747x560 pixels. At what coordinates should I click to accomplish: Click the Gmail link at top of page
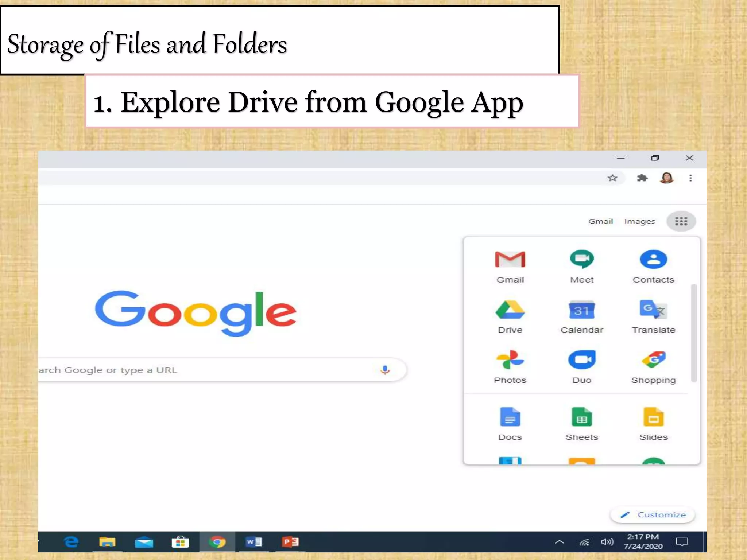[x=600, y=221]
